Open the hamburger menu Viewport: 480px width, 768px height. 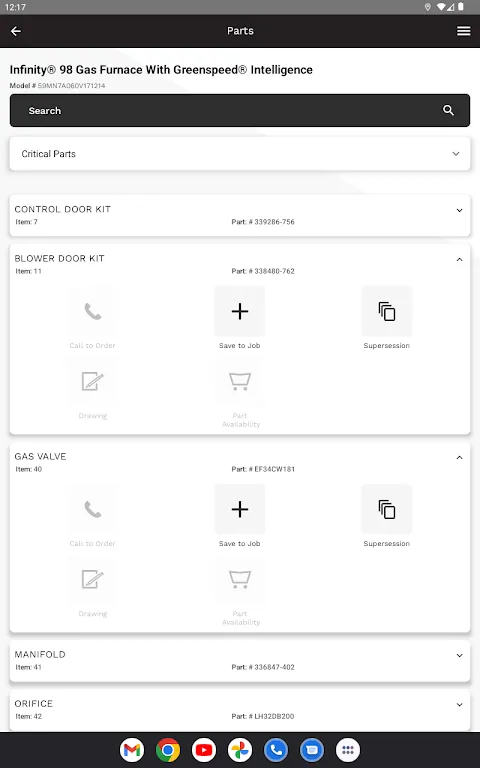pos(463,31)
